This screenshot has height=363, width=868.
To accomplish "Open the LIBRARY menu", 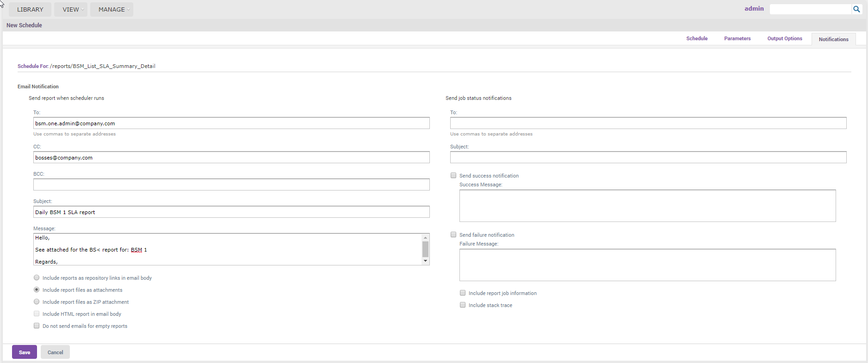I will (x=30, y=9).
